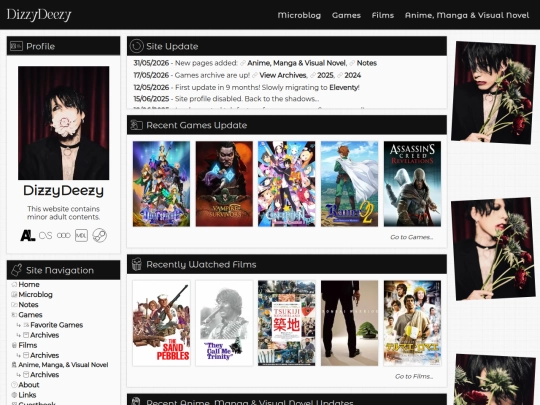Screen dimensions: 540x405
Task: Go to Home in Site Navigation
Action: click(29, 284)
